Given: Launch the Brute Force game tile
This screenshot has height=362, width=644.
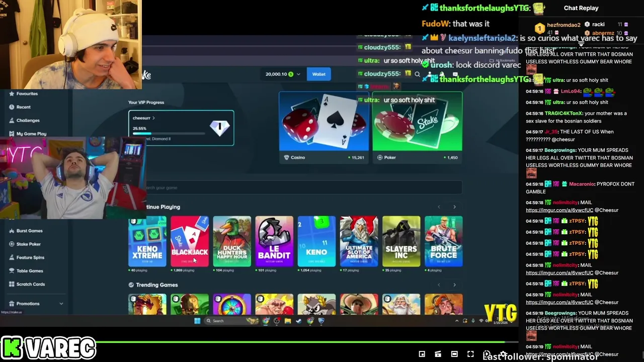Looking at the screenshot, I should (x=443, y=241).
